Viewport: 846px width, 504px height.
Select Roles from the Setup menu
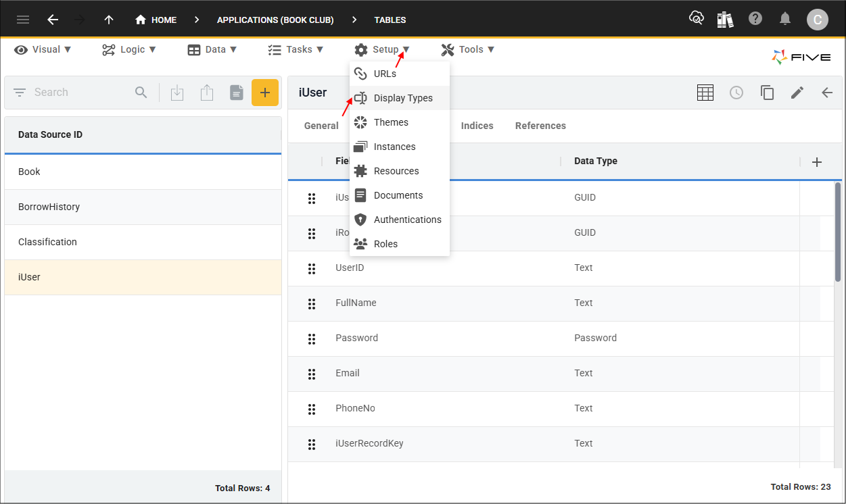point(400,244)
